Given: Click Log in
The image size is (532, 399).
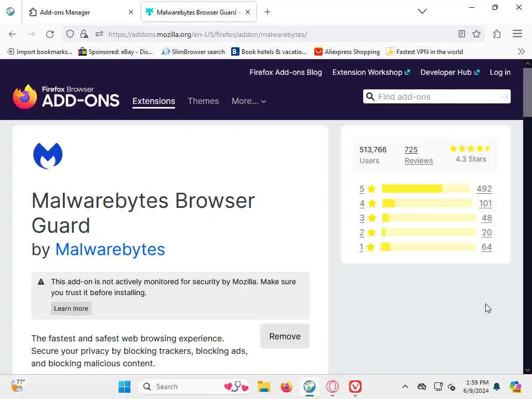Looking at the screenshot, I should point(500,72).
